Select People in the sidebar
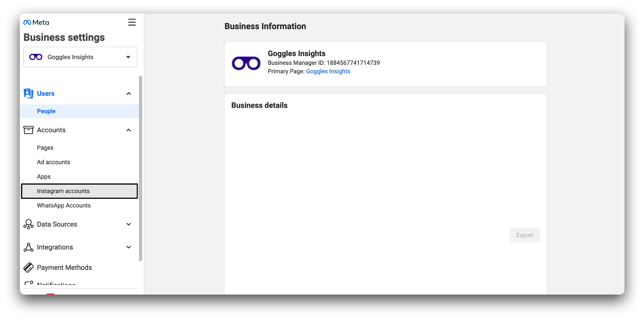This screenshot has width=644, height=321. coord(46,111)
